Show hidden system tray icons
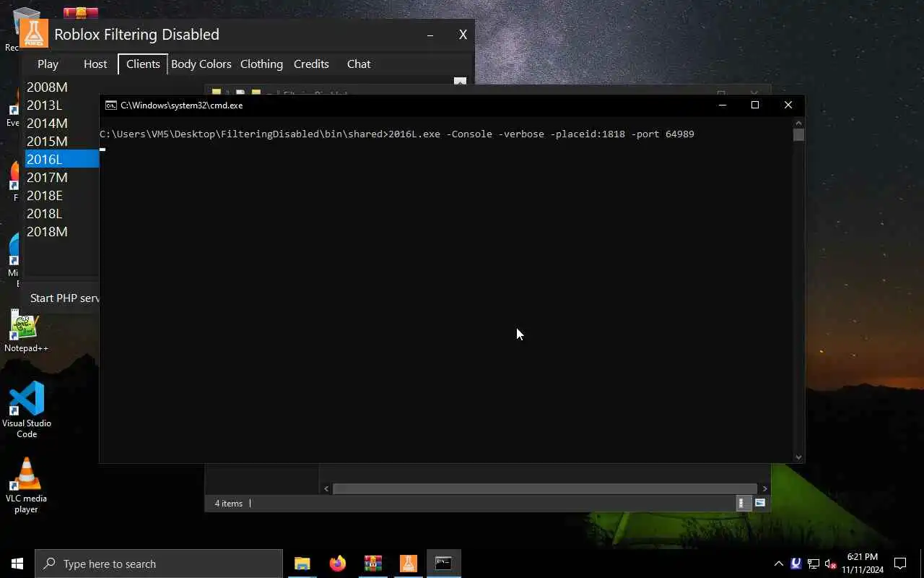Viewport: 924px width, 578px height. (x=779, y=564)
